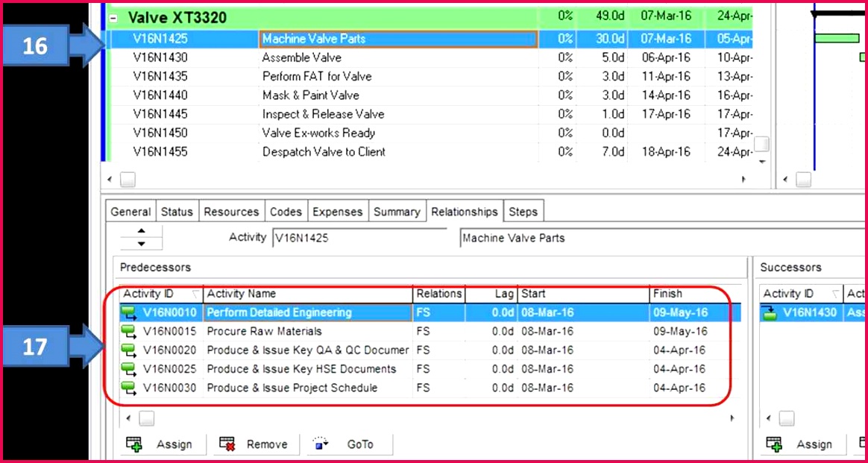This screenshot has height=463, width=868.
Task: Select the Assemble Valve activity row
Action: click(x=302, y=57)
